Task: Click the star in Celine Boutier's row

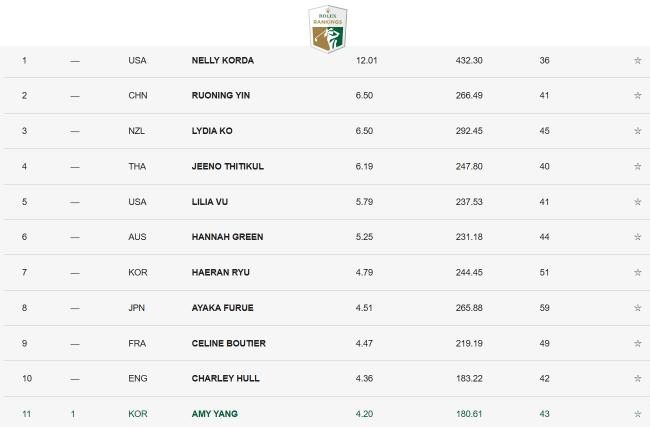Action: coord(637,343)
